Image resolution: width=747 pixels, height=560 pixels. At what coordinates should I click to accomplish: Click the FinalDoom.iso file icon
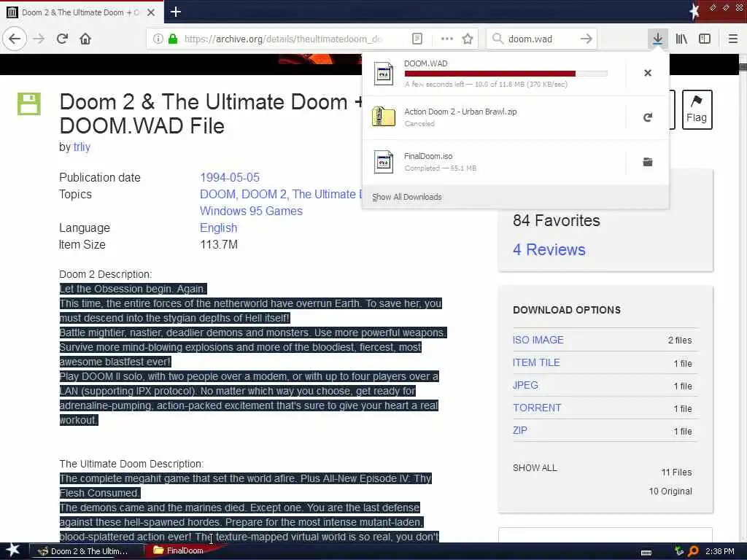click(384, 162)
